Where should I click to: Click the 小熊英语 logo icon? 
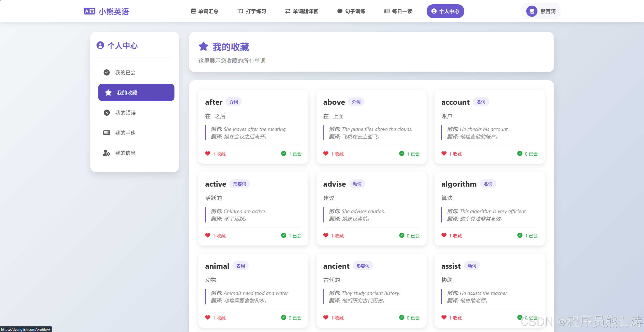click(x=89, y=11)
